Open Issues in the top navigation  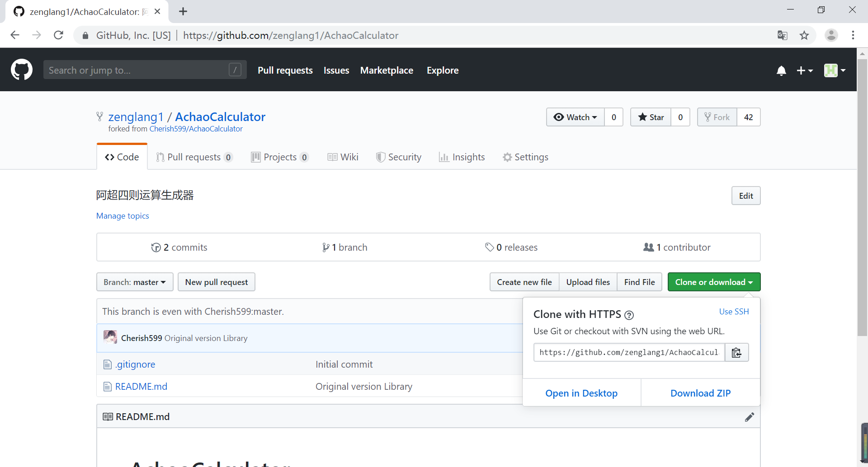[336, 70]
